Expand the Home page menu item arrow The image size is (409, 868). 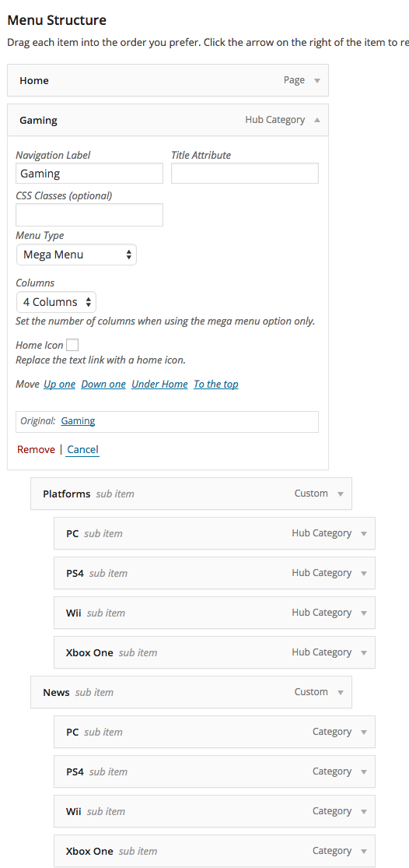pyautogui.click(x=317, y=81)
